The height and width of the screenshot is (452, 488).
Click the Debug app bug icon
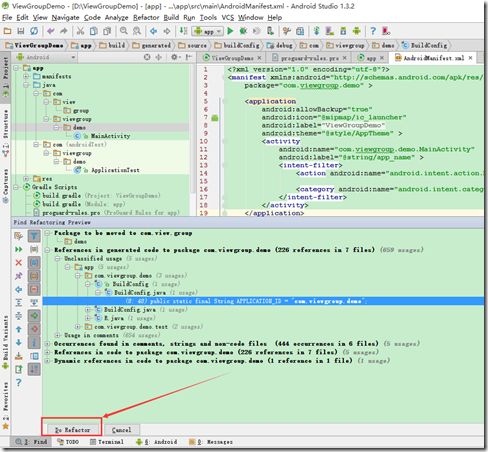pyautogui.click(x=243, y=31)
